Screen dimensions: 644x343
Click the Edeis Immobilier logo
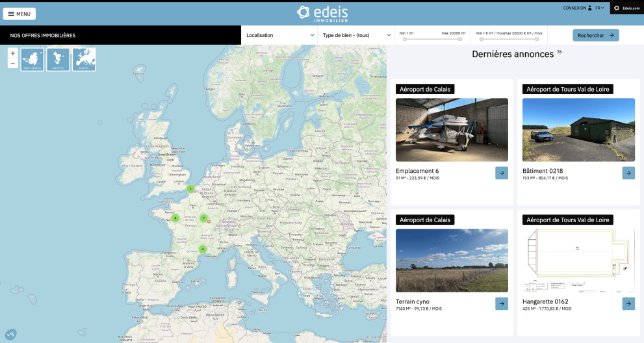tap(322, 14)
